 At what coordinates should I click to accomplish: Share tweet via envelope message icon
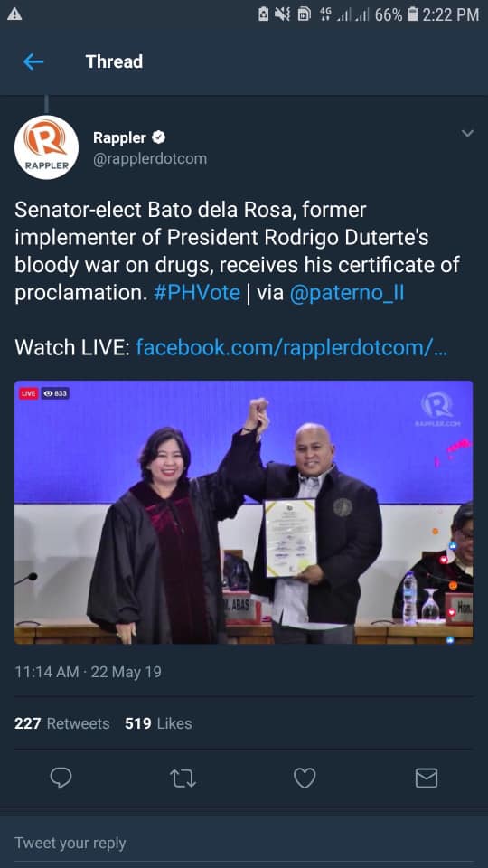click(x=427, y=778)
